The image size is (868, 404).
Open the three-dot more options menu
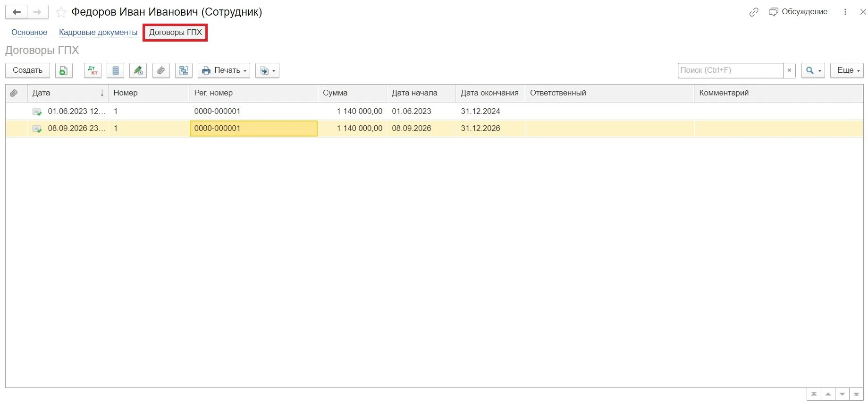845,12
